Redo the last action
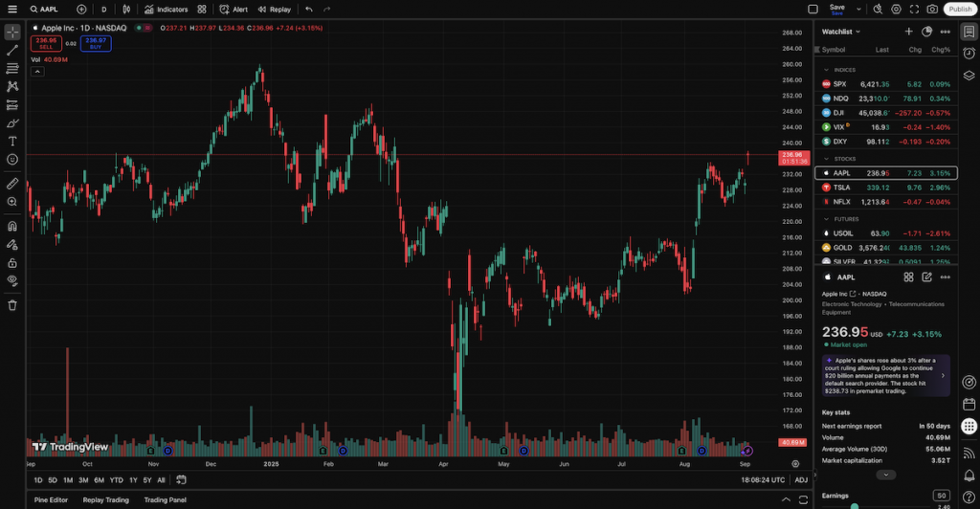Screen dimensions: 980x509 coord(327,10)
